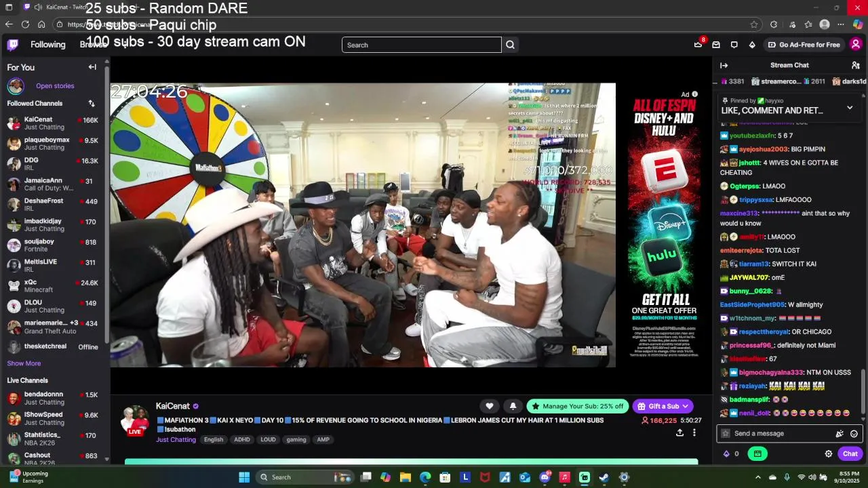This screenshot has width=868, height=488.
Task: Open the Gift a Sub dropdown
Action: coord(663,406)
